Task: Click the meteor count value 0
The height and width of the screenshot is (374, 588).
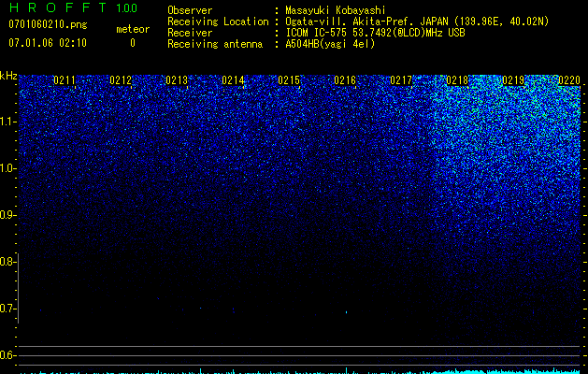Action: 133,43
